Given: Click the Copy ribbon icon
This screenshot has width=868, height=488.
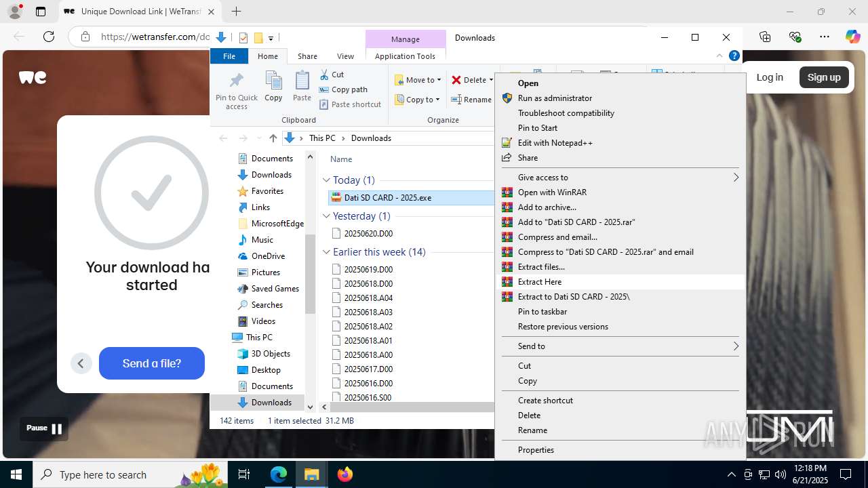Looking at the screenshot, I should (x=274, y=86).
